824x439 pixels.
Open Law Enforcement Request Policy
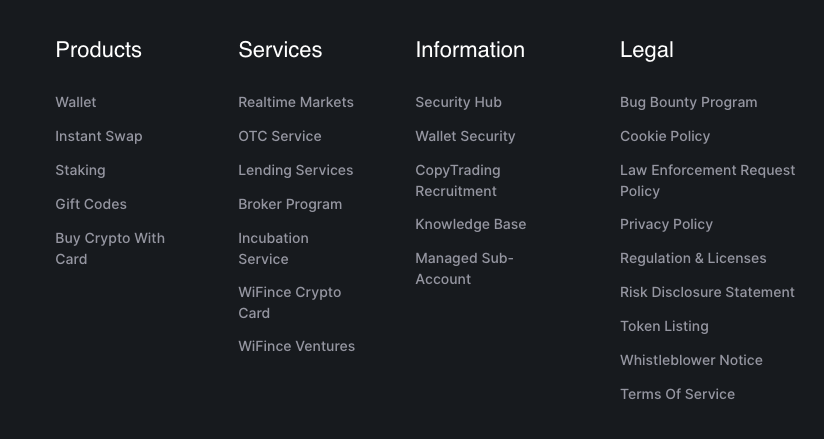coord(707,170)
